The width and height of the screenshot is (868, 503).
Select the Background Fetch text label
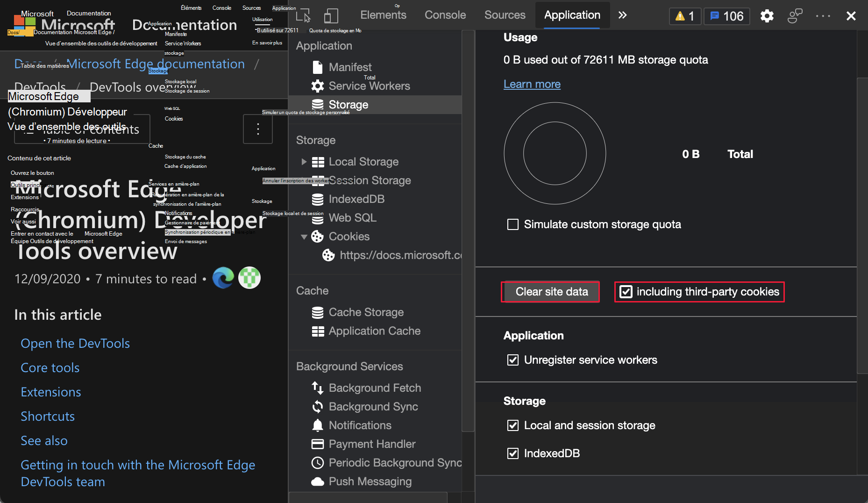(375, 388)
